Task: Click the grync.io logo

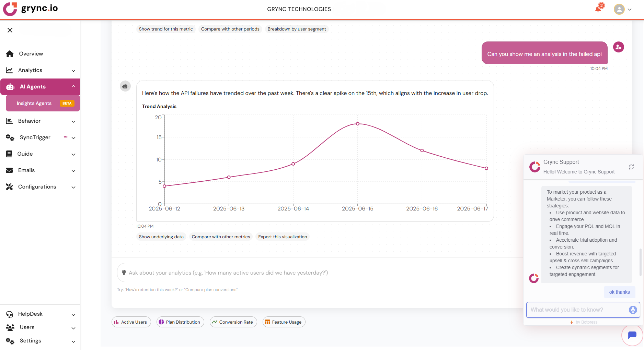Action: pos(31,9)
